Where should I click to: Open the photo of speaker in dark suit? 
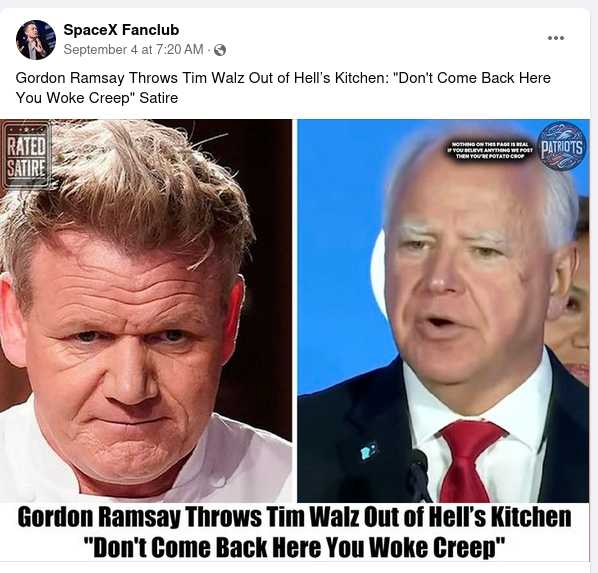444,311
